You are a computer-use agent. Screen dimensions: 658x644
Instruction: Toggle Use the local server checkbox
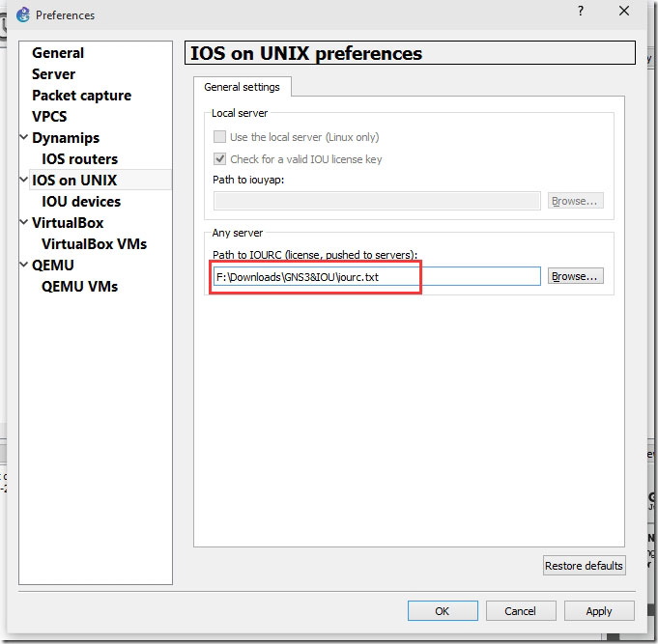coord(219,137)
